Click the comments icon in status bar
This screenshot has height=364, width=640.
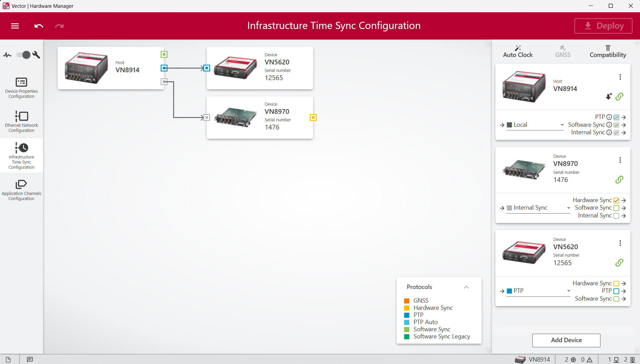tap(30, 360)
